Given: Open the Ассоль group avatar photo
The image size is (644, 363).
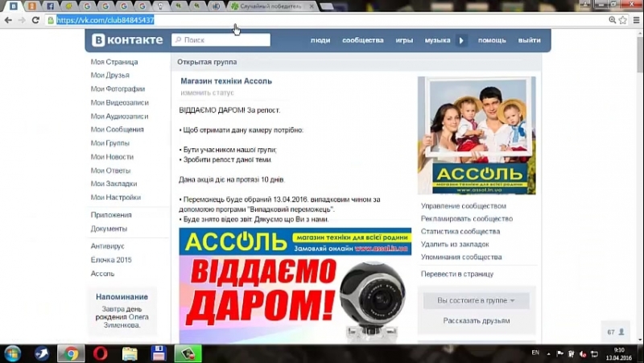Looking at the screenshot, I should coord(477,135).
